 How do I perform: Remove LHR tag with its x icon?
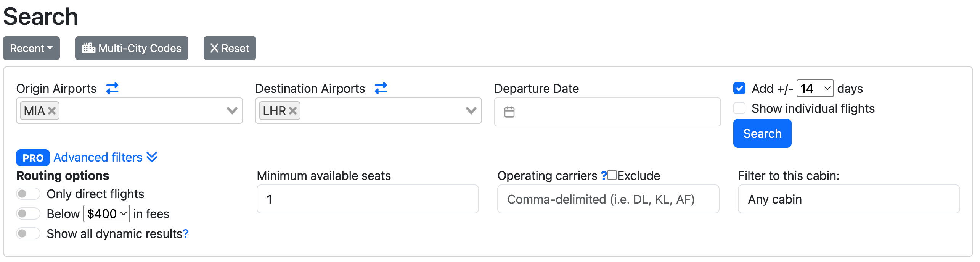(x=293, y=111)
